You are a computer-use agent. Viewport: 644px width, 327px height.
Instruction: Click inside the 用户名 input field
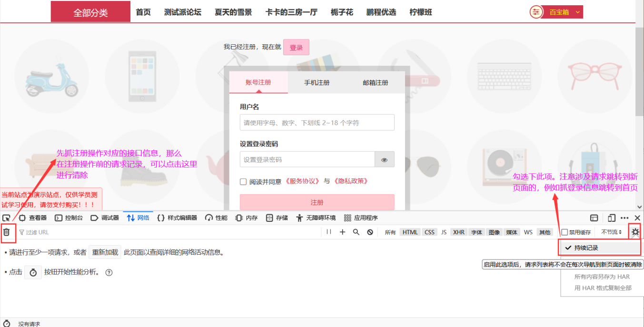coord(317,122)
